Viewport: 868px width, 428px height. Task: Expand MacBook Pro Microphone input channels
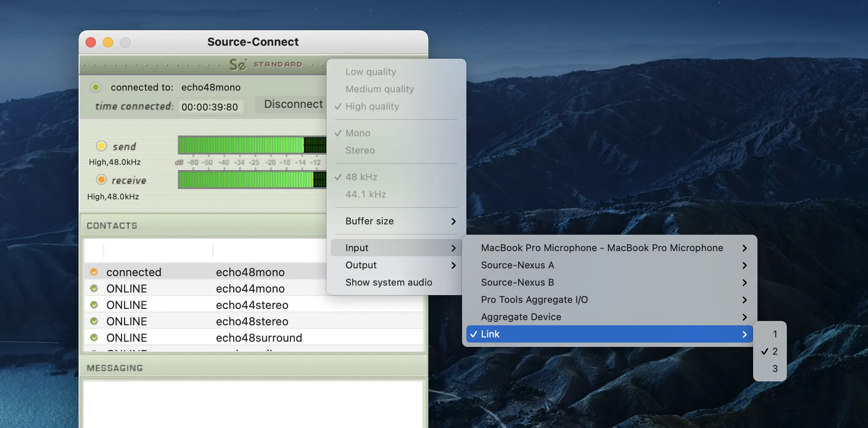pyautogui.click(x=609, y=248)
